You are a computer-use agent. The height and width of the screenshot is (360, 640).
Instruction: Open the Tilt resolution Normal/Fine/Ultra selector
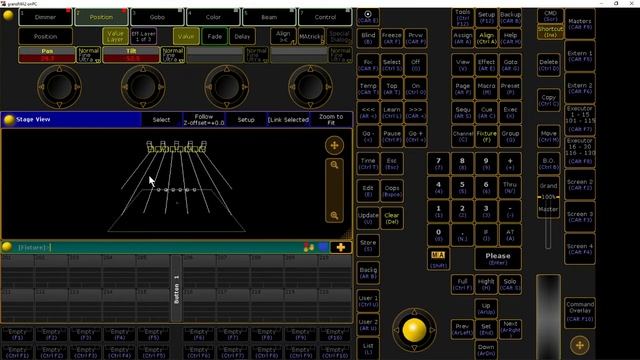click(x=173, y=55)
